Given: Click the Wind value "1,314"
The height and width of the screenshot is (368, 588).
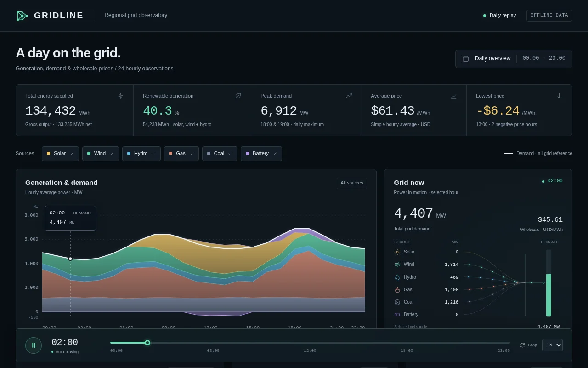Looking at the screenshot, I should tap(452, 264).
